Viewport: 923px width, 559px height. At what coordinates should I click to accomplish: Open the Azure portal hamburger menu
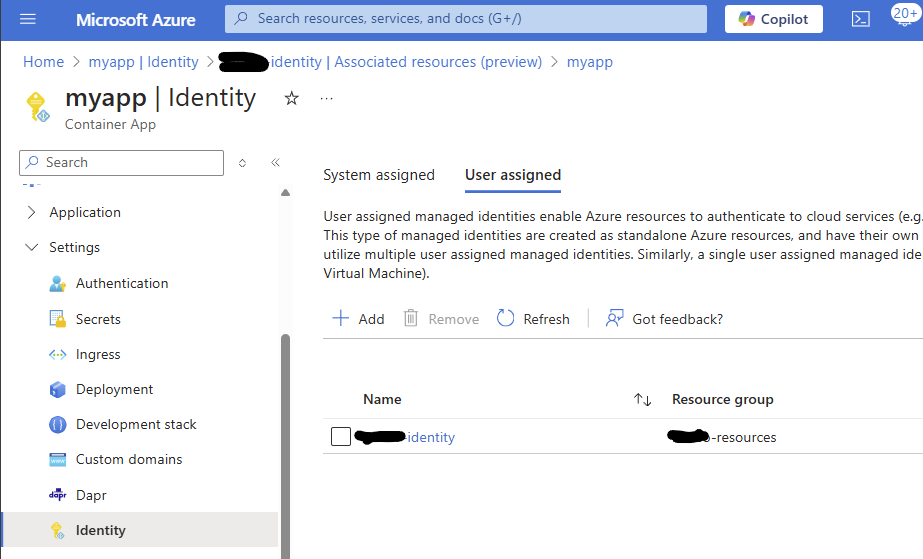[28, 19]
